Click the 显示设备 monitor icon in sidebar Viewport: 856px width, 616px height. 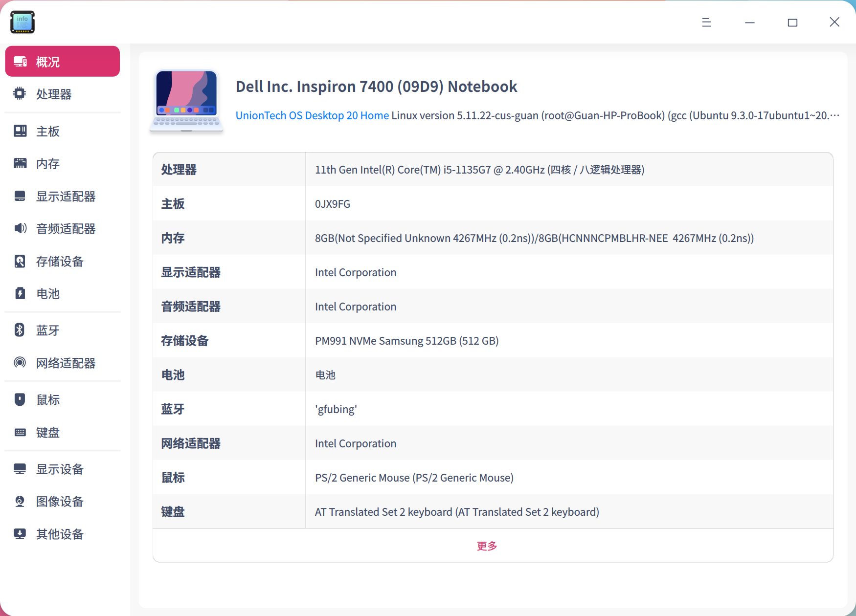click(20, 469)
